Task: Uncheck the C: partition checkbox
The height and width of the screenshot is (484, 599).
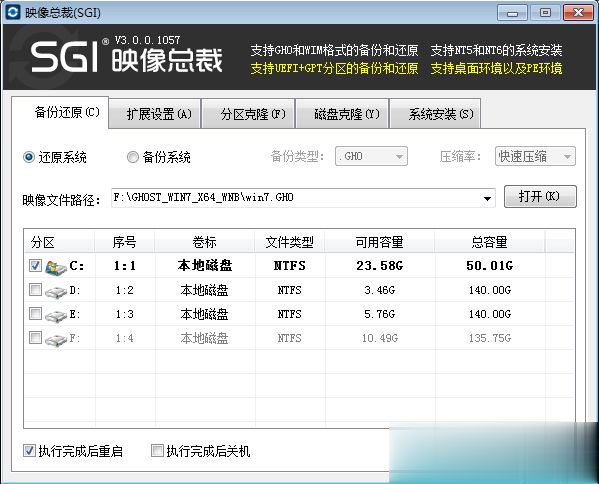Action: [x=36, y=265]
